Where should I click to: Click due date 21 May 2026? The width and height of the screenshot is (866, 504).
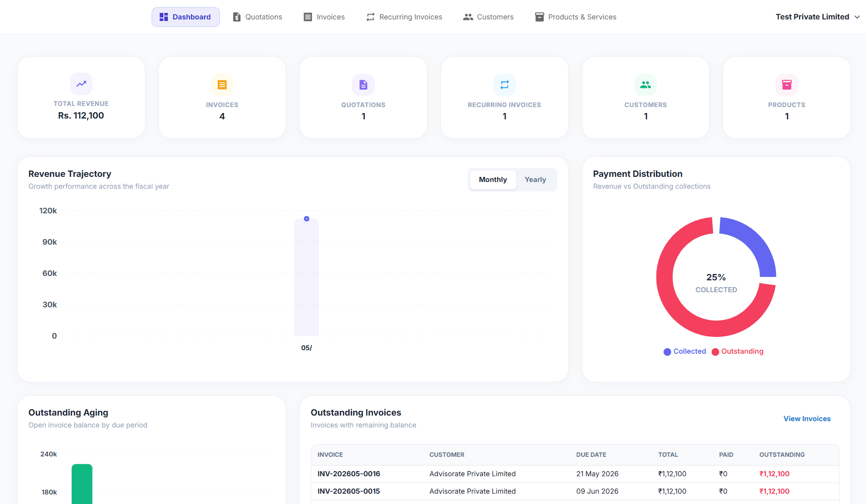597,474
